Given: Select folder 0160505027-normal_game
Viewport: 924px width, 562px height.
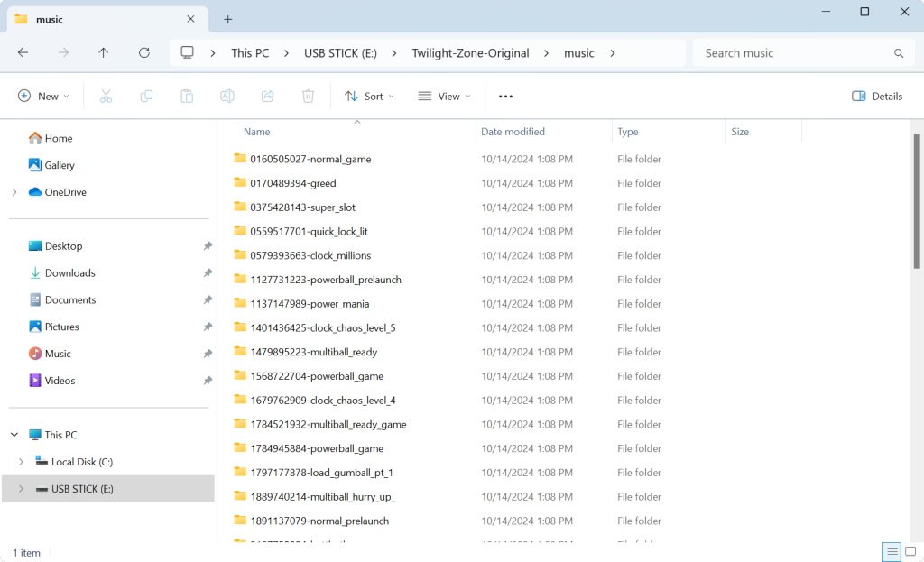Looking at the screenshot, I should pos(310,159).
